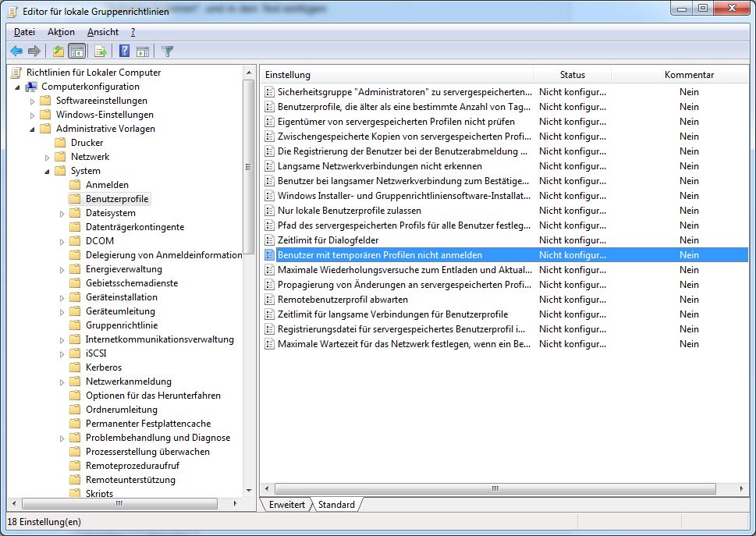Image resolution: width=756 pixels, height=536 pixels.
Task: Click tree pane scroll down arrow
Action: tap(249, 491)
